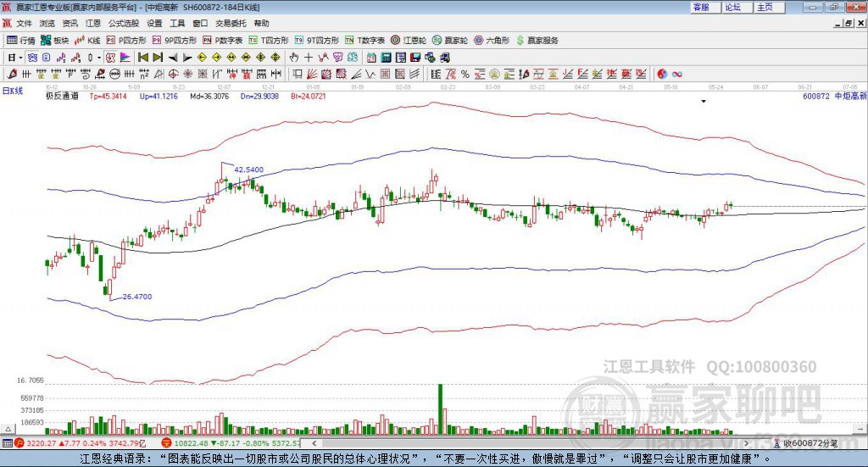Open the calculator icon
Screen dimensions: 868x467
(x=386, y=58)
